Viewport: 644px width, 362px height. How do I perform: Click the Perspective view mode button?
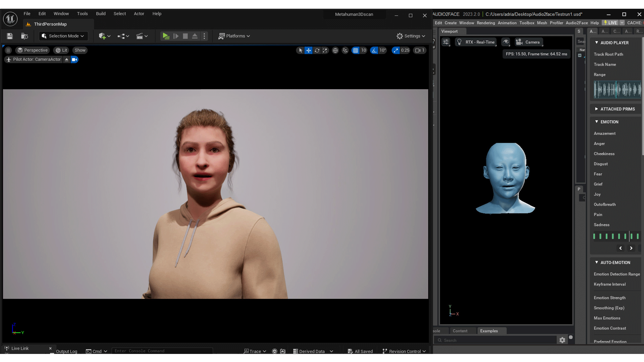pos(33,50)
